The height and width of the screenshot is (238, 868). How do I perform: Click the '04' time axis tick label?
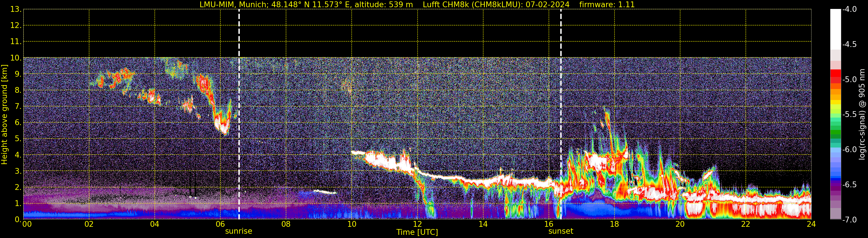(x=155, y=224)
